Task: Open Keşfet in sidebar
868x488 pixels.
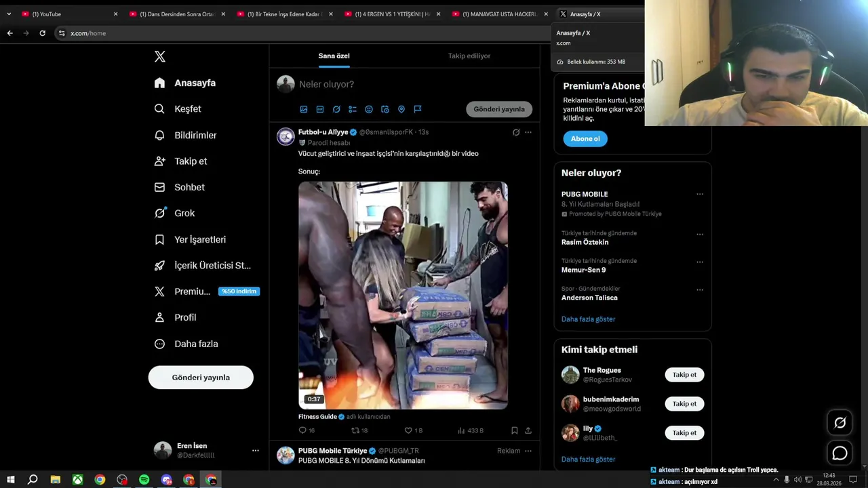Action: [x=178, y=109]
